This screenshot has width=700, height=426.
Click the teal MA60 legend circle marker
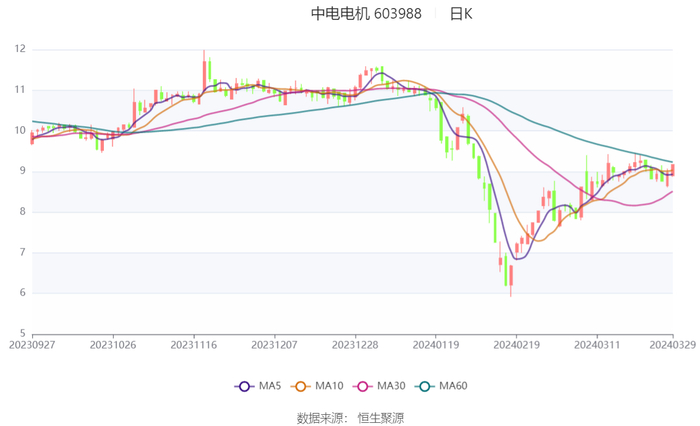[x=424, y=386]
